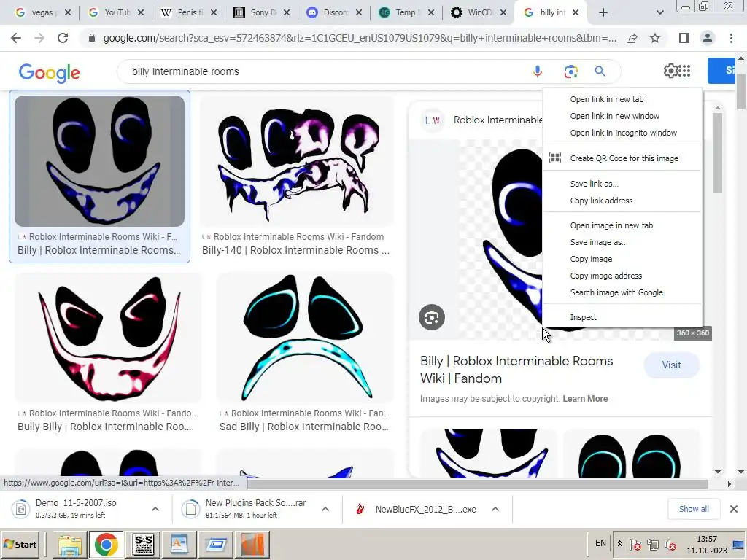The height and width of the screenshot is (560, 747).
Task: Open the S&S app in taskbar
Action: [143, 545]
